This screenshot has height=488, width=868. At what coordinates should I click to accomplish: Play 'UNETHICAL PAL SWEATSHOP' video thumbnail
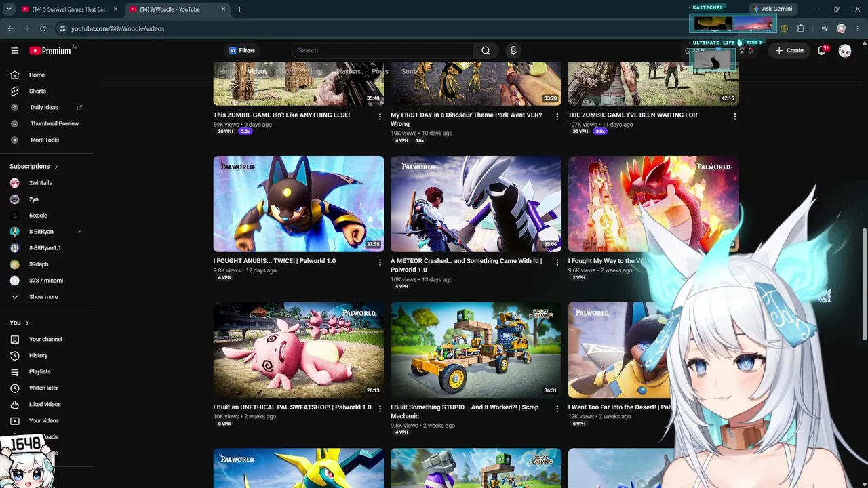tap(298, 350)
